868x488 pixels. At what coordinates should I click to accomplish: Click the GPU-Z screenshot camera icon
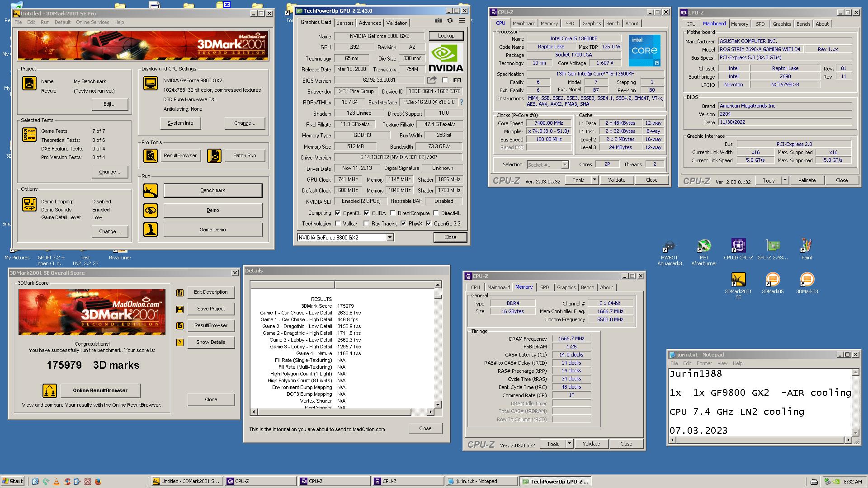(439, 21)
